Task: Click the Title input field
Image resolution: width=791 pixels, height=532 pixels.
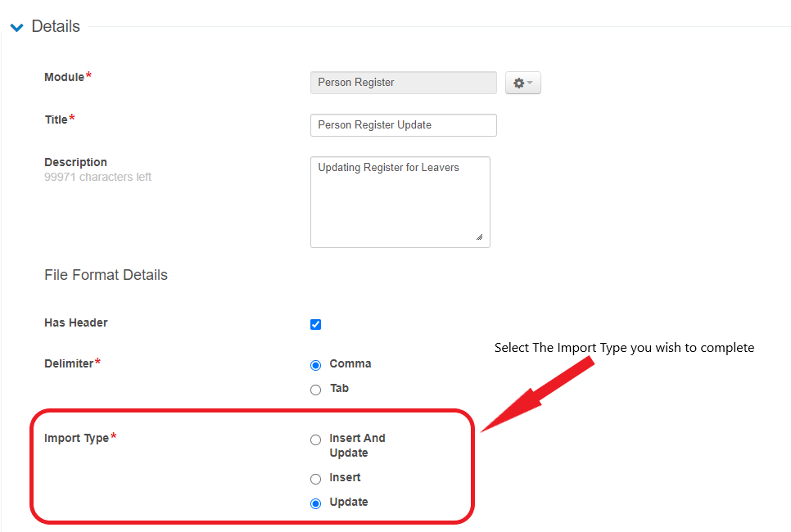Action: pyautogui.click(x=403, y=125)
